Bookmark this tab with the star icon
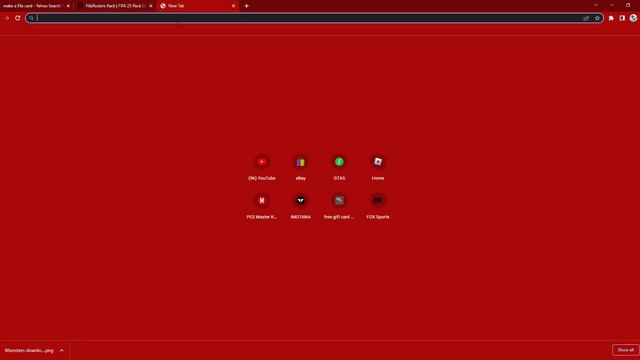The height and width of the screenshot is (360, 640). (597, 18)
